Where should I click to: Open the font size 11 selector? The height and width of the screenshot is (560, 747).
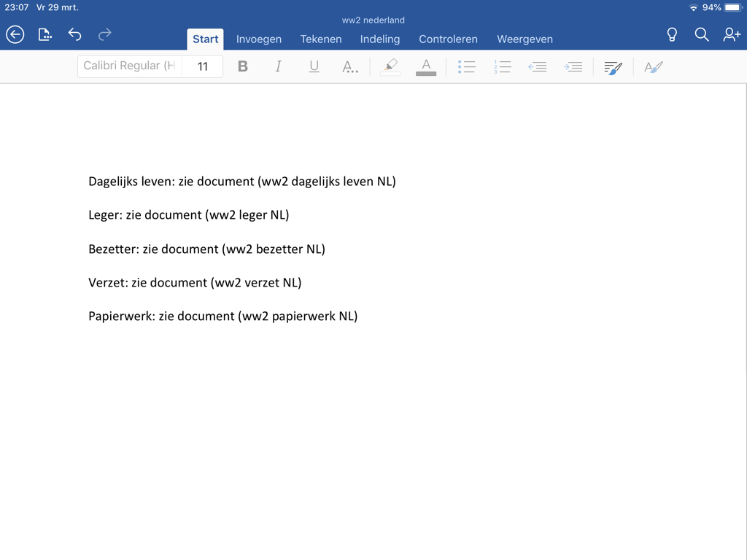pos(203,66)
